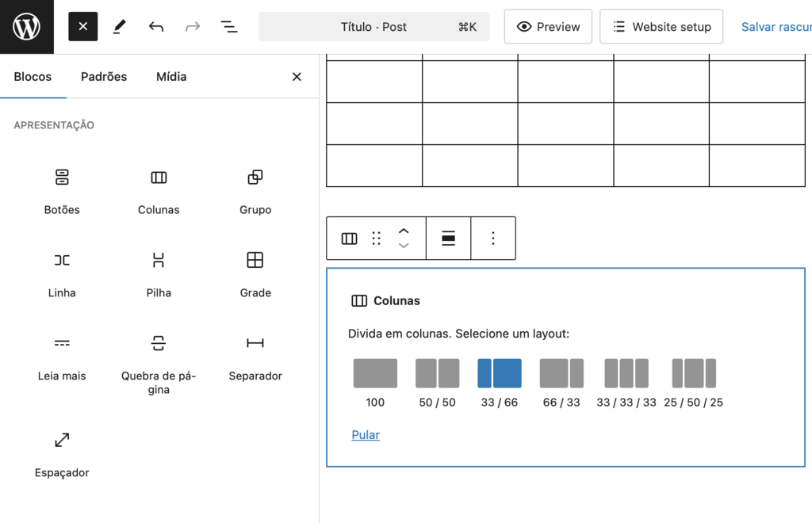The image size is (812, 523).
Task: Open the alignment dropdown in the block toolbar
Action: click(449, 238)
